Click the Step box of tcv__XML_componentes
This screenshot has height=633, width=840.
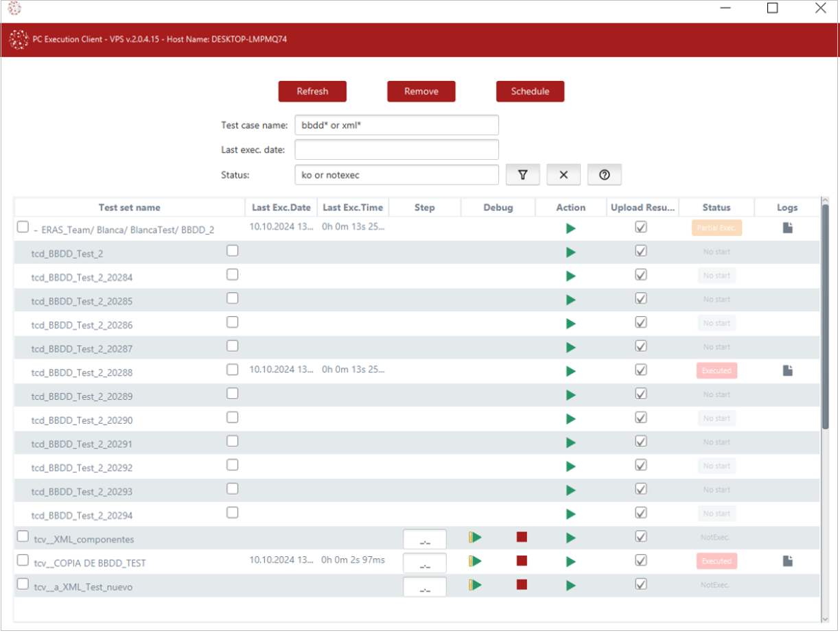point(425,540)
